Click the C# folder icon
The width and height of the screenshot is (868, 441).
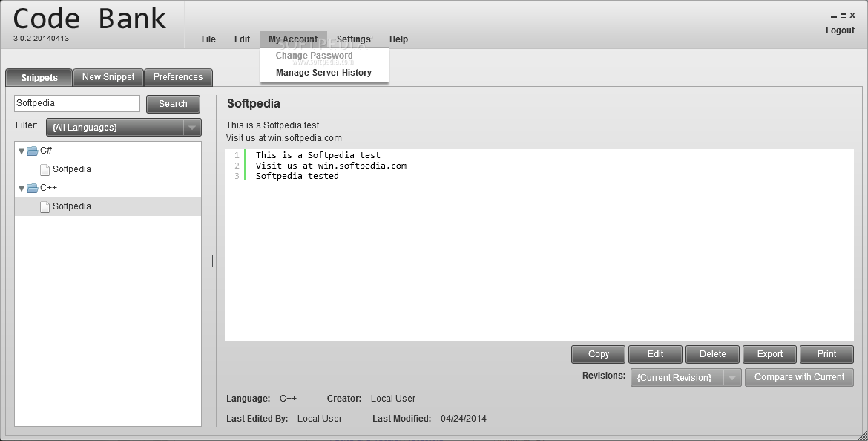tap(33, 151)
